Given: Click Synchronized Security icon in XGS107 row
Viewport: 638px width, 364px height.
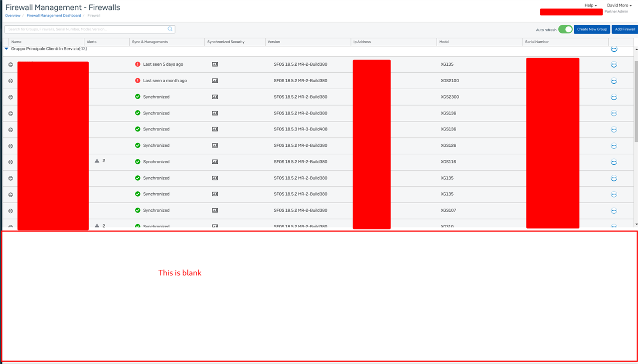Looking at the screenshot, I should pos(215,210).
